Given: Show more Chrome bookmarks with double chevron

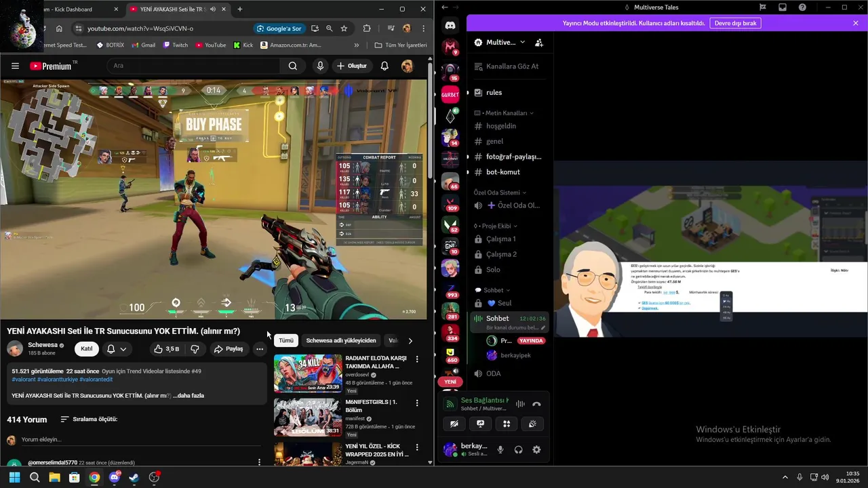Looking at the screenshot, I should 357,45.
